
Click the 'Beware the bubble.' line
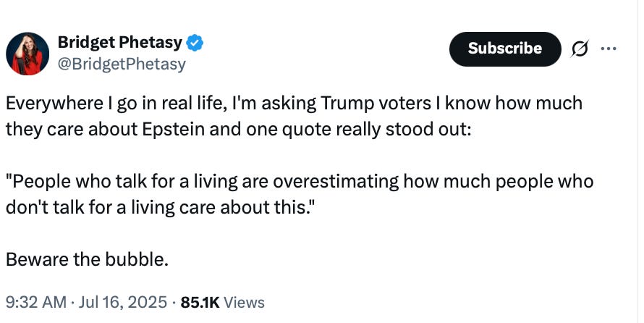click(x=87, y=259)
